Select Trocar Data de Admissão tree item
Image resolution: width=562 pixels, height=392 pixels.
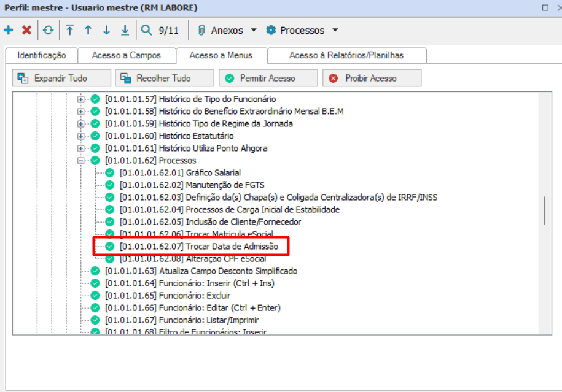coord(199,246)
